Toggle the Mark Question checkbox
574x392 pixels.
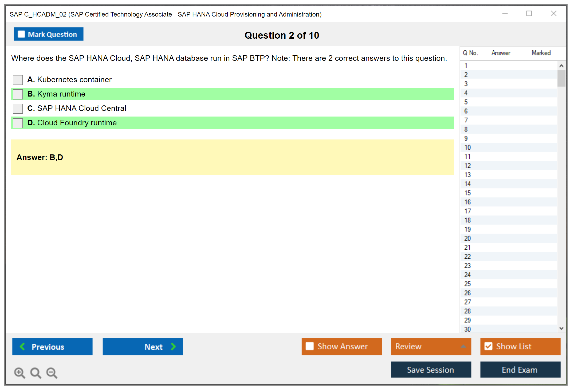pyautogui.click(x=21, y=34)
